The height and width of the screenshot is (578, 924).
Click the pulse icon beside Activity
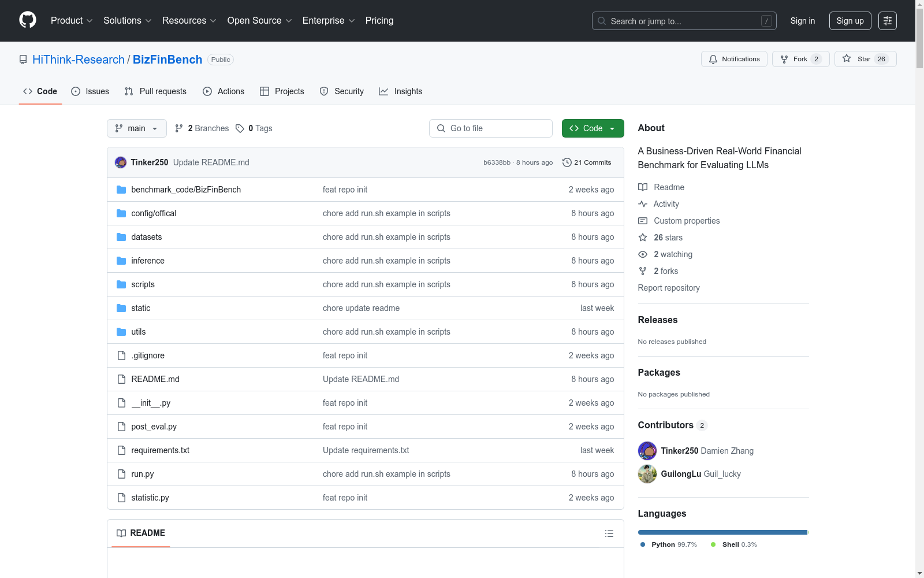(x=643, y=204)
